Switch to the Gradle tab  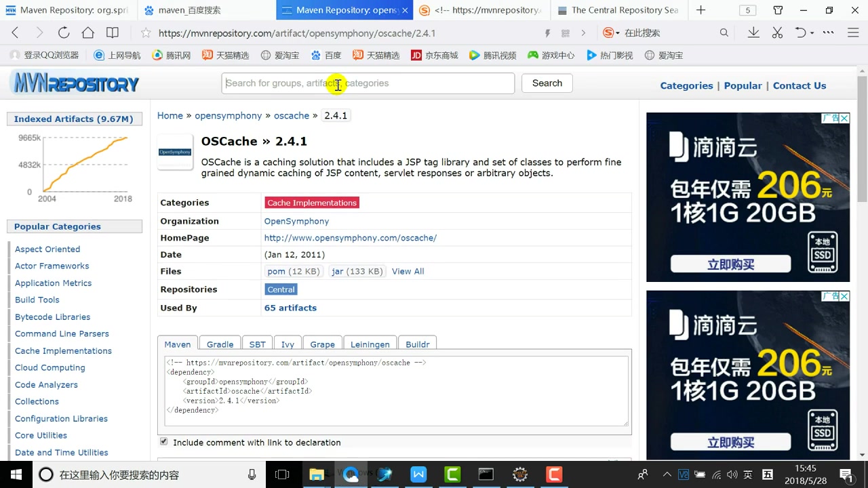pos(220,344)
